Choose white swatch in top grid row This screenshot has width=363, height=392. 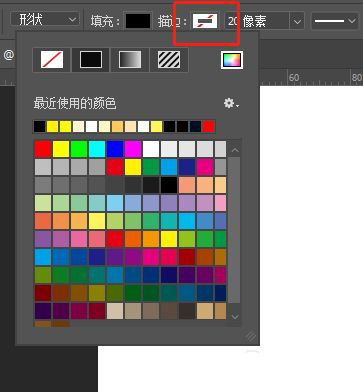[x=151, y=149]
